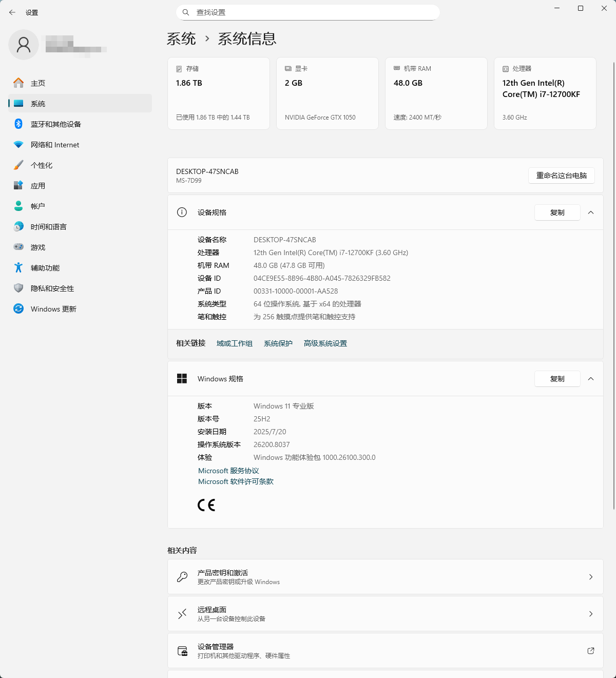Viewport: 616px width, 678px height.
Task: Open Microsoft 软件许可条款 link
Action: (x=236, y=481)
